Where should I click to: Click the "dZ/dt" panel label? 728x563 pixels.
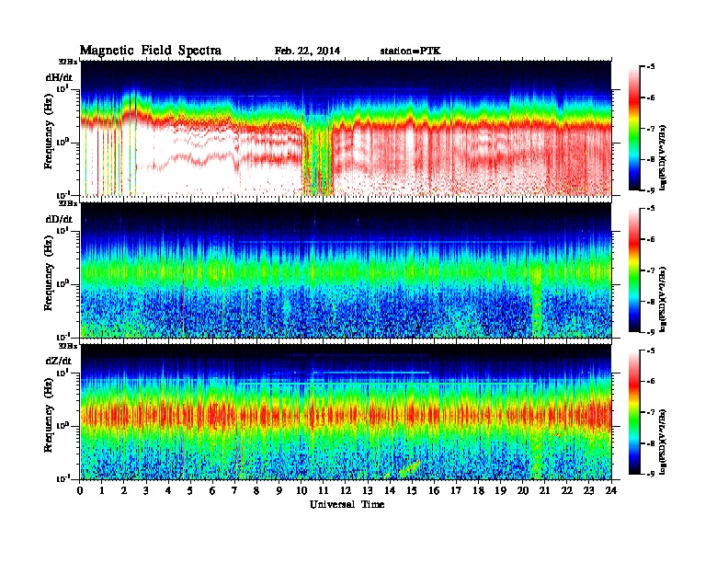point(59,361)
